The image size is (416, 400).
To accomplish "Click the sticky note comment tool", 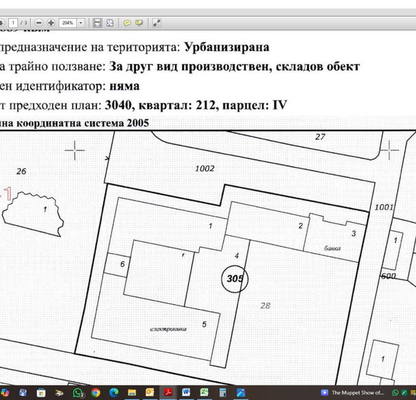I will pos(127,23).
